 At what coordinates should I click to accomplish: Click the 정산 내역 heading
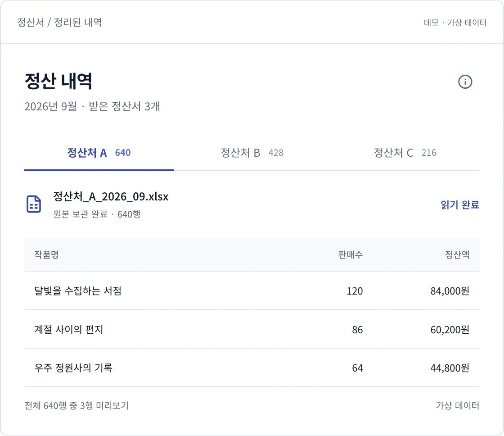(58, 81)
